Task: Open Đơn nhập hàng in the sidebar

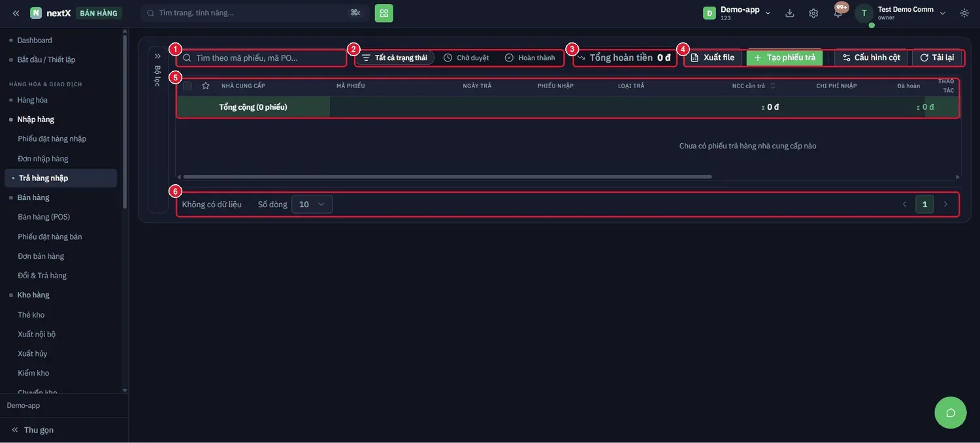Action: point(43,159)
